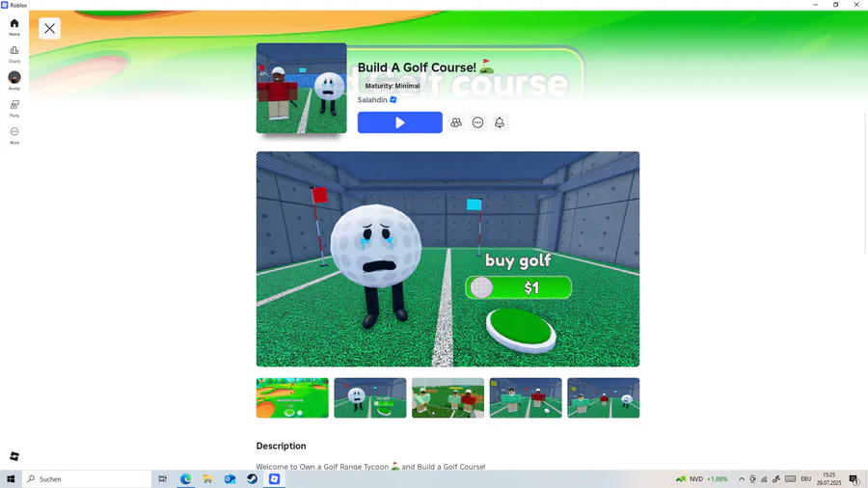Image resolution: width=868 pixels, height=488 pixels.
Task: Start the game with the blue Play button
Action: 399,122
